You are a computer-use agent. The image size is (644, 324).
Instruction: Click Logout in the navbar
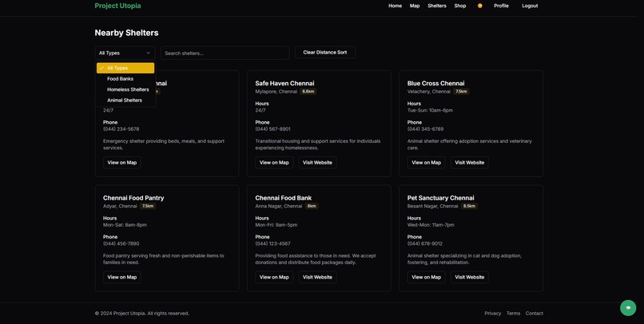tap(530, 6)
